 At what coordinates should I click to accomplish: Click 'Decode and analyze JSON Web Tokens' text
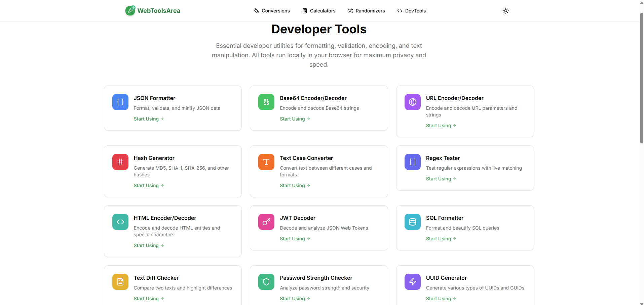coord(324,228)
